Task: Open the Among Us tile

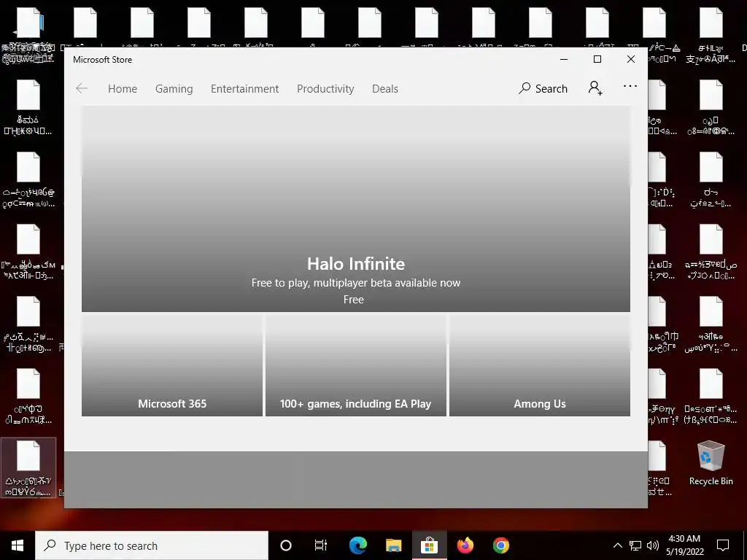Action: [x=540, y=365]
